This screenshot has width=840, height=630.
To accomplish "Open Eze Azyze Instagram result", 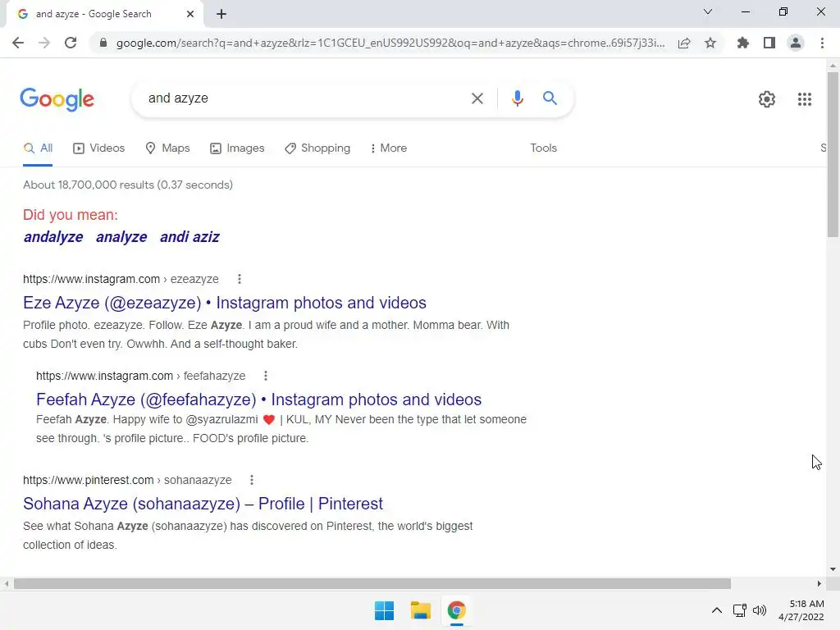I will pyautogui.click(x=225, y=303).
